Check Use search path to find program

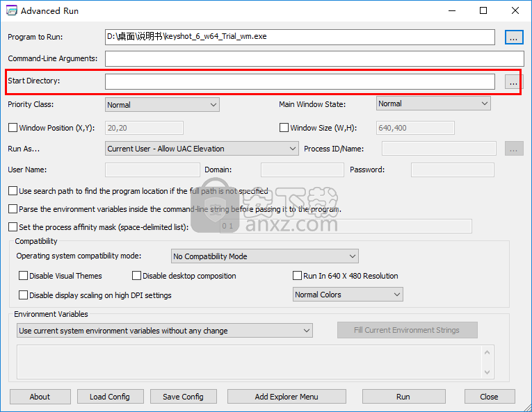point(13,191)
